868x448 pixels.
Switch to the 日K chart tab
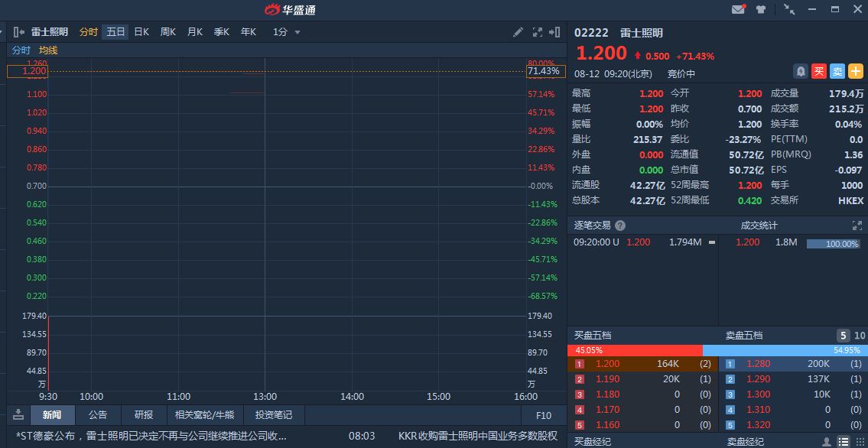tap(141, 32)
